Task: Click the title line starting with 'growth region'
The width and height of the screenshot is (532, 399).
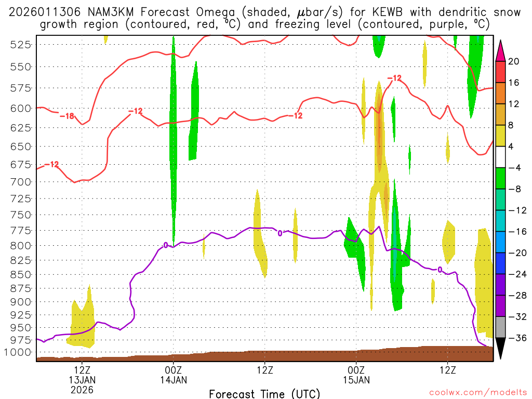Action: pyautogui.click(x=264, y=24)
